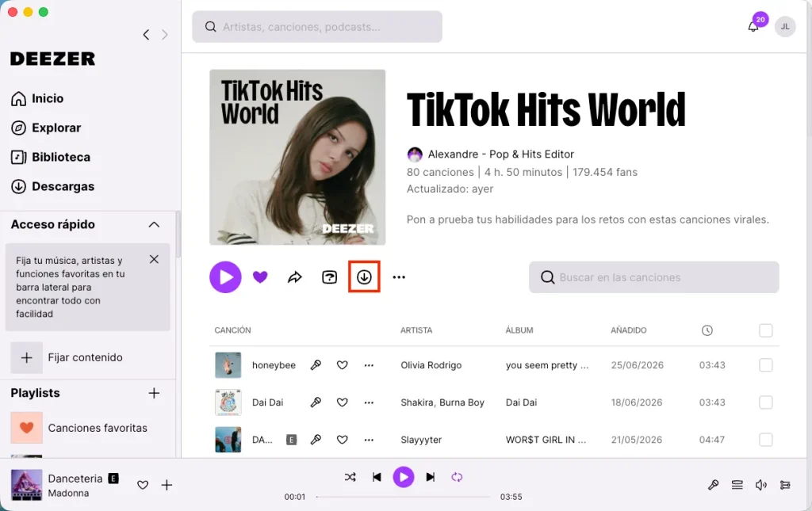Like the song Dai Dai
This screenshot has width=812, height=511.
(x=343, y=402)
